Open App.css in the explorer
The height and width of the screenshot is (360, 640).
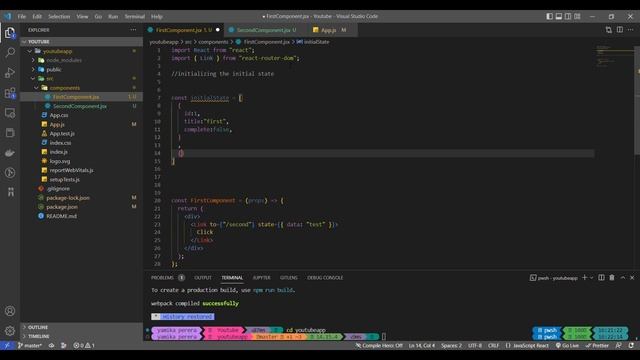pos(82,115)
